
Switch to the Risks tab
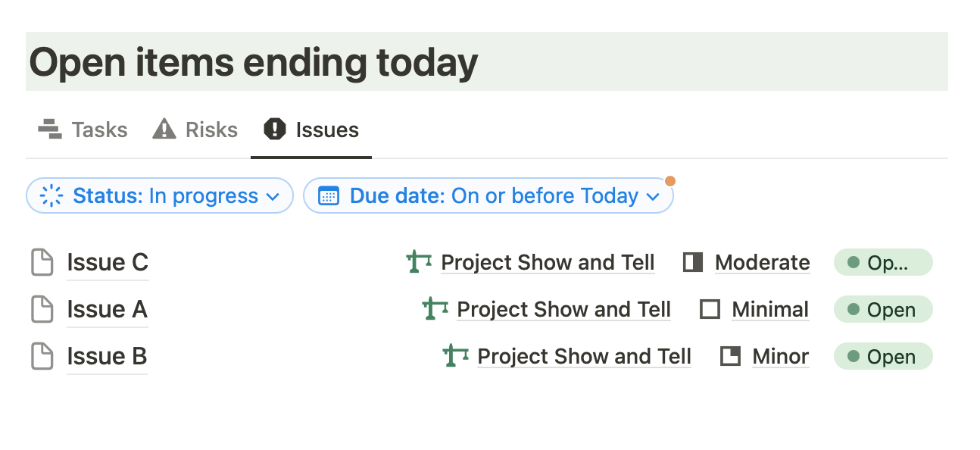(x=212, y=129)
